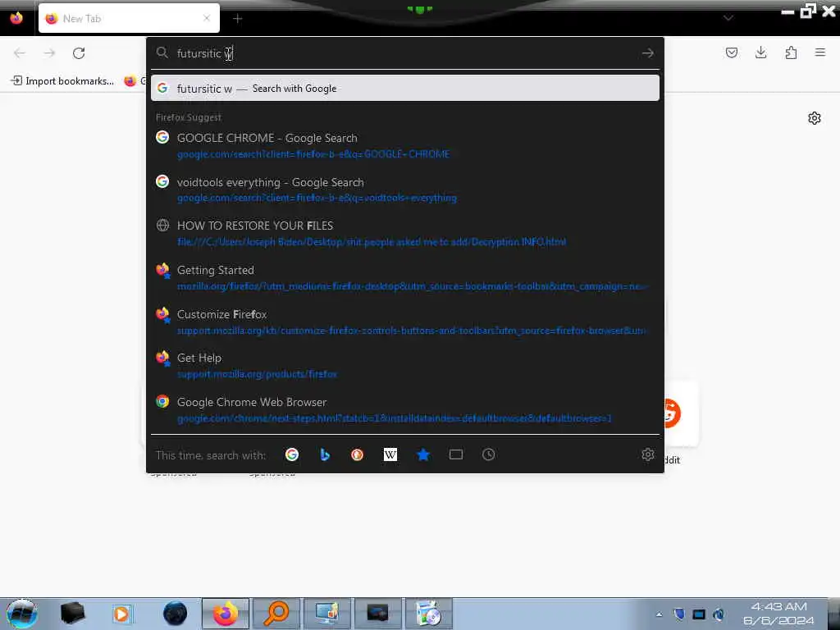The image size is (840, 630).
Task: Open dark globe icon in taskbar
Action: pyautogui.click(x=176, y=614)
